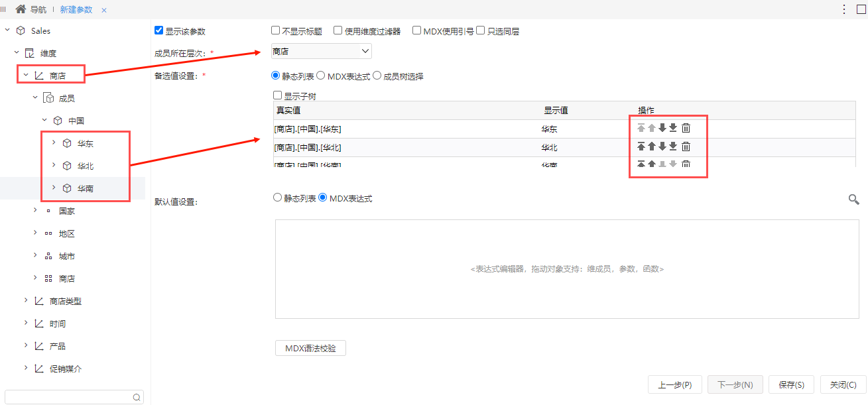
Task: Click the 华东 member cube icon
Action: [x=67, y=143]
